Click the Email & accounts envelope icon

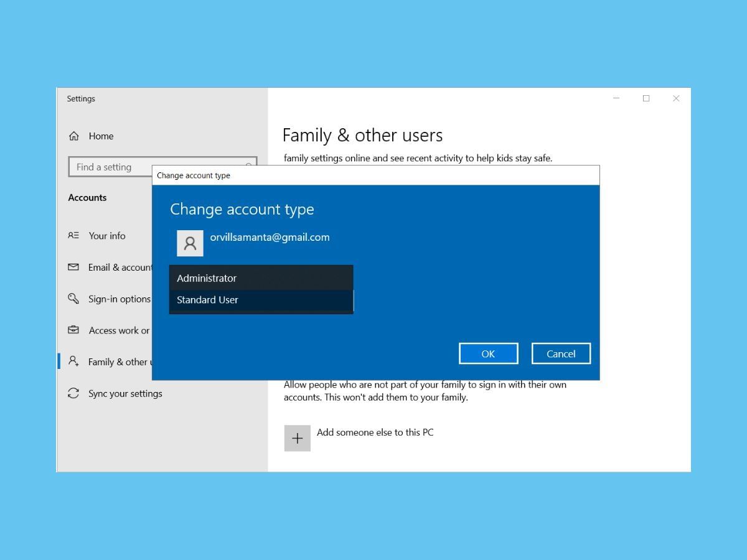pyautogui.click(x=74, y=267)
